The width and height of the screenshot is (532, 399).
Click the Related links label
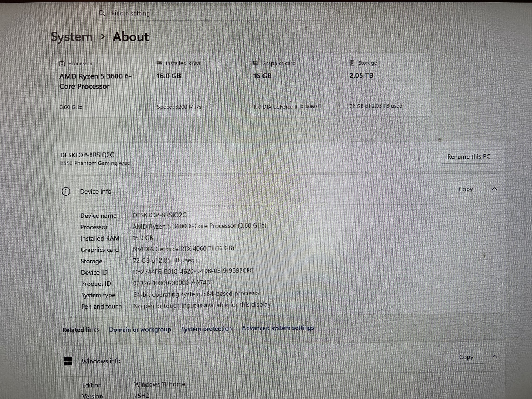coord(81,330)
